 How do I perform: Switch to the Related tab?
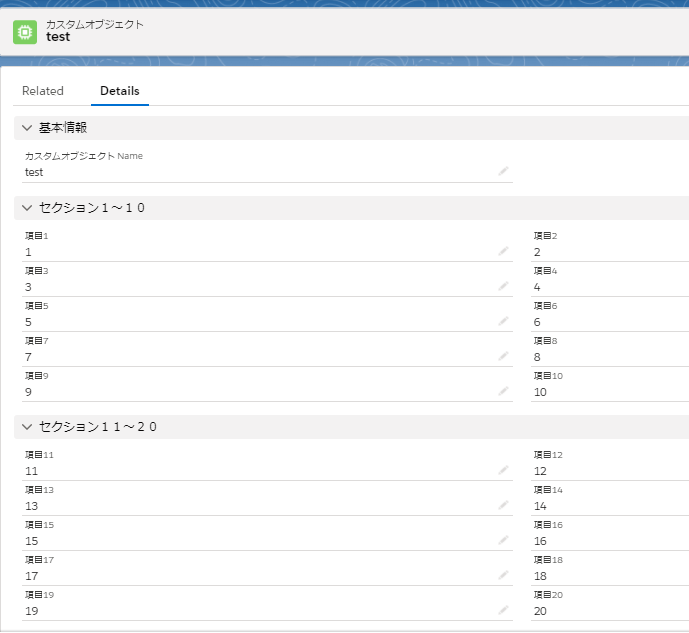[43, 91]
